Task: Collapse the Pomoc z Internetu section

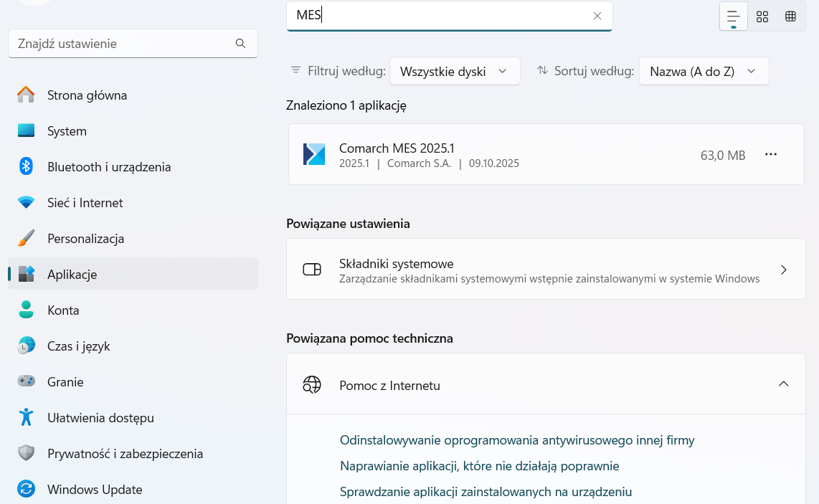Action: point(783,384)
